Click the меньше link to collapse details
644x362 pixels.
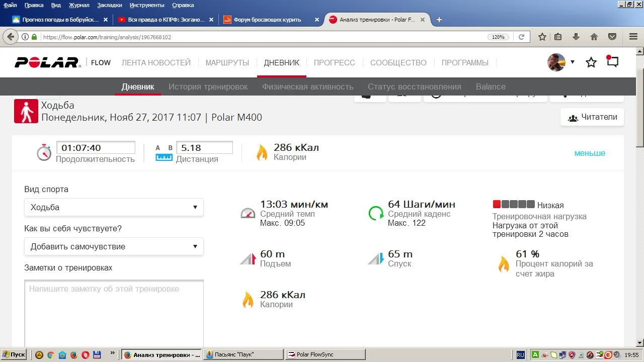(590, 153)
